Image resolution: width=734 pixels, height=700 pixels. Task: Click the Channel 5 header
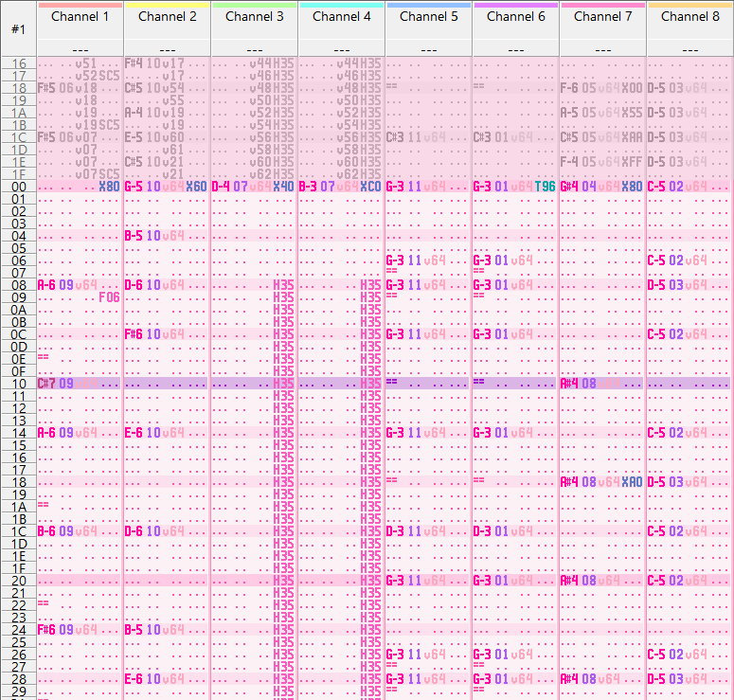428,17
